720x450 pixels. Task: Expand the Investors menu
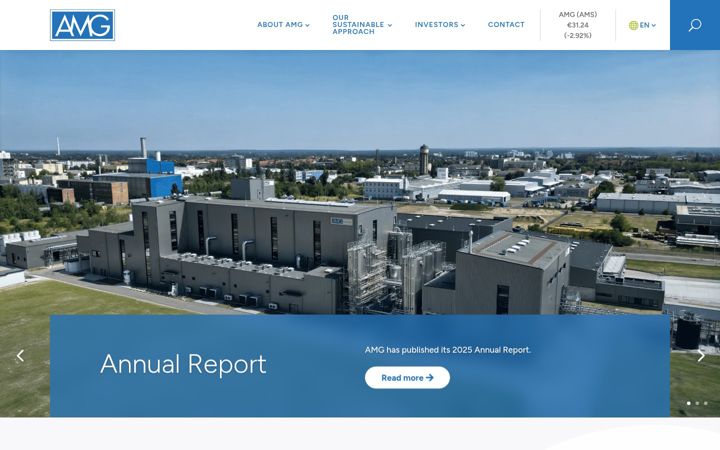(x=440, y=25)
